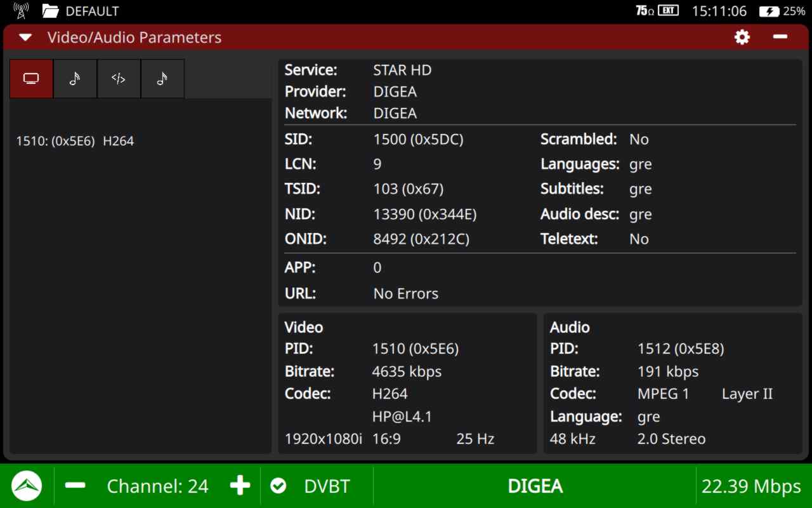This screenshot has width=812, height=508.
Task: Toggle the DVBT lock checkmark
Action: tap(278, 486)
